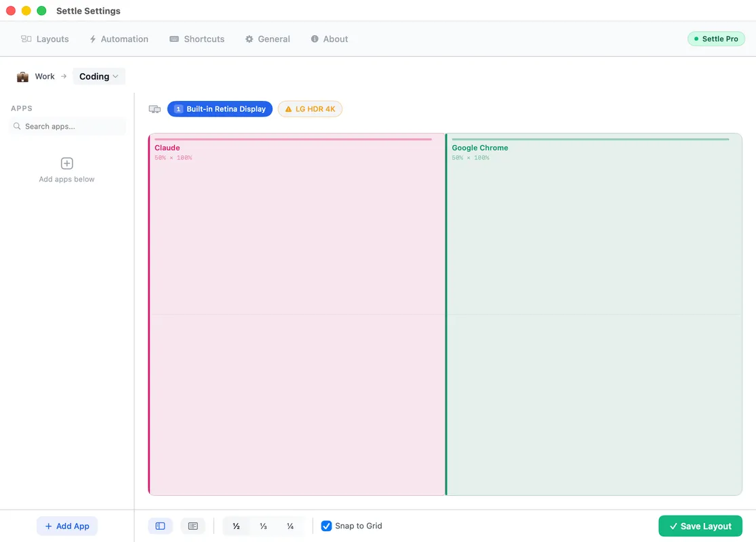Switch to the Automation tab

point(119,39)
